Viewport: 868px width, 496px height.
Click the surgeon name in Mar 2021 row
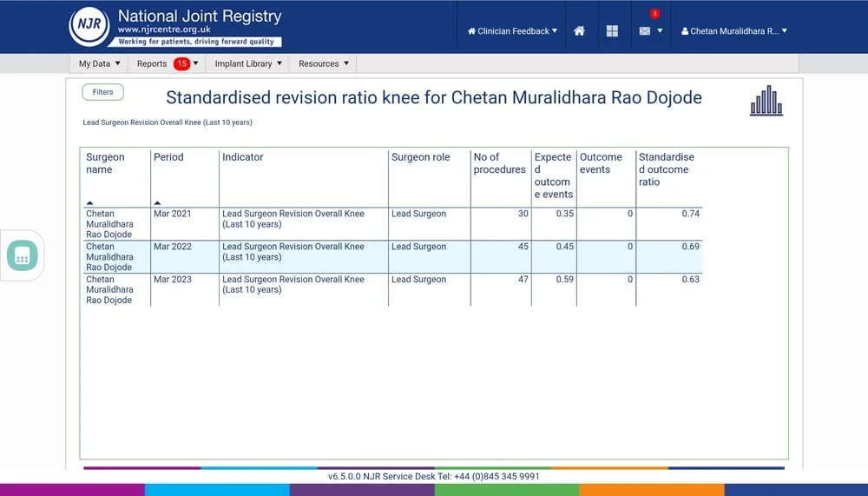[109, 224]
